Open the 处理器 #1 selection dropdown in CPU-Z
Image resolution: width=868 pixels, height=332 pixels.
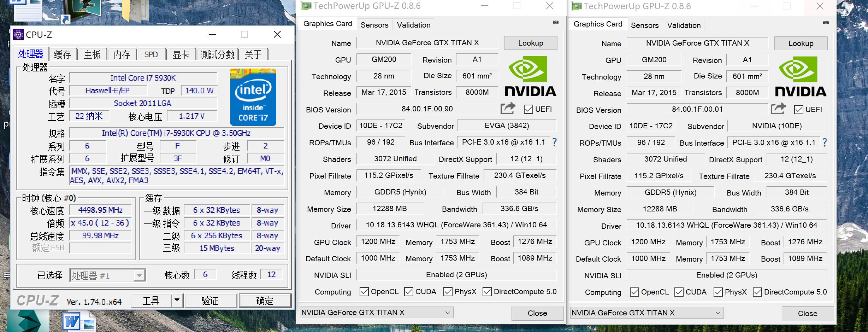click(x=108, y=275)
